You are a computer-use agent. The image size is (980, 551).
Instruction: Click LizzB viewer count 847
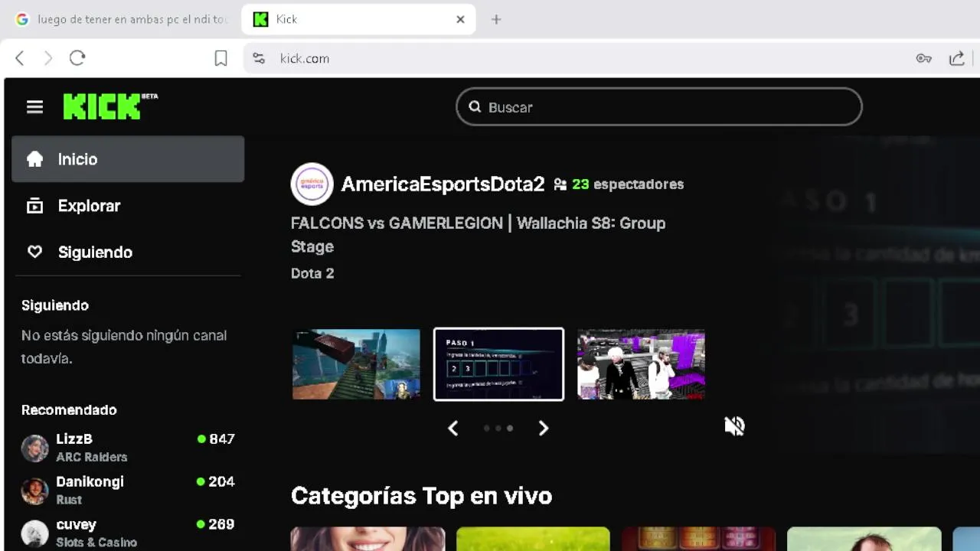(216, 439)
